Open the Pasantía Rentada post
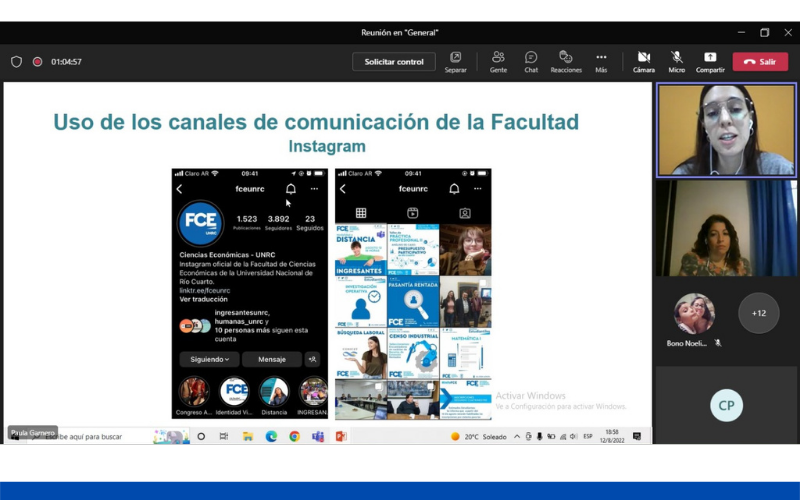The image size is (800, 500). [x=413, y=302]
